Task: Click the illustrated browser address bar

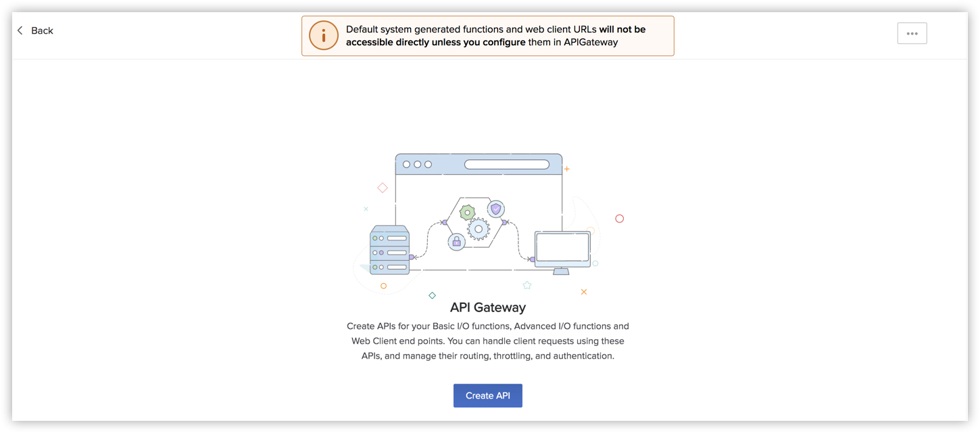Action: point(507,164)
